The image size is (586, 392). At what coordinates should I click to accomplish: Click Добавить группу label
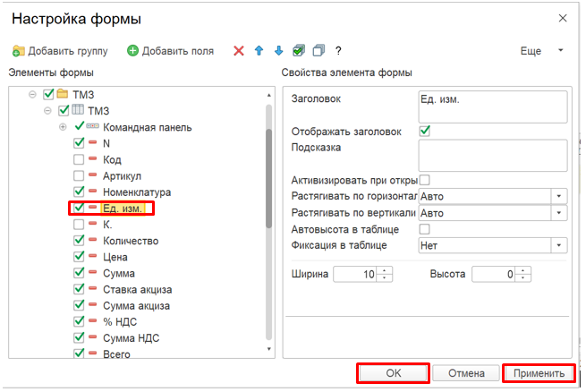tap(68, 51)
